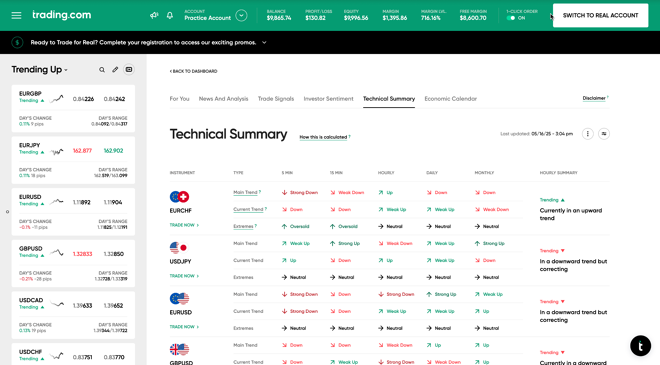
Task: Click the EURUSD flag pair icon in table
Action: tap(179, 298)
